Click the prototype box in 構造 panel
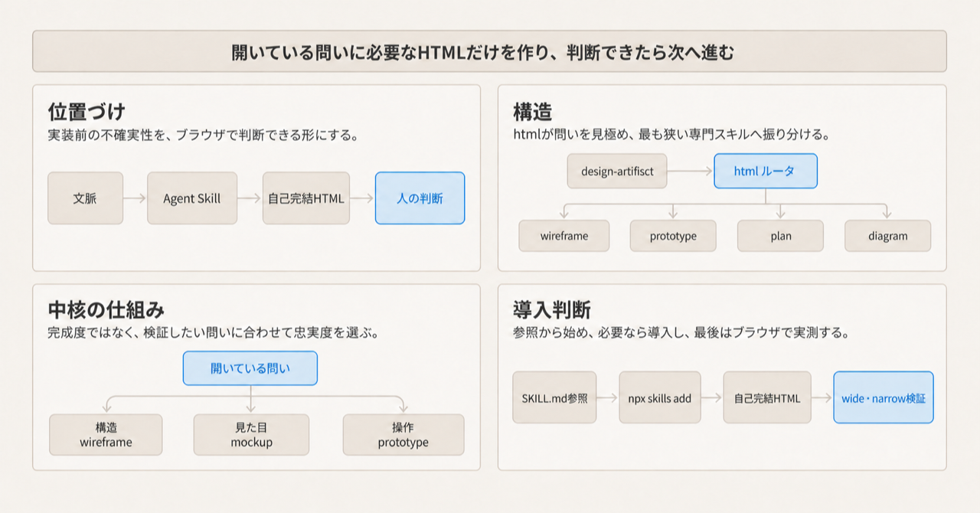 pos(673,236)
